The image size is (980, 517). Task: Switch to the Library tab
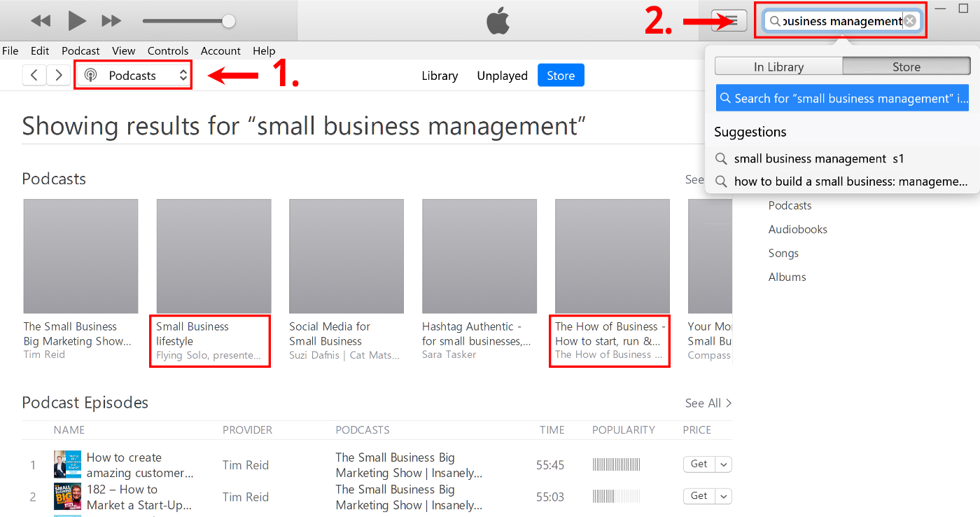[440, 76]
